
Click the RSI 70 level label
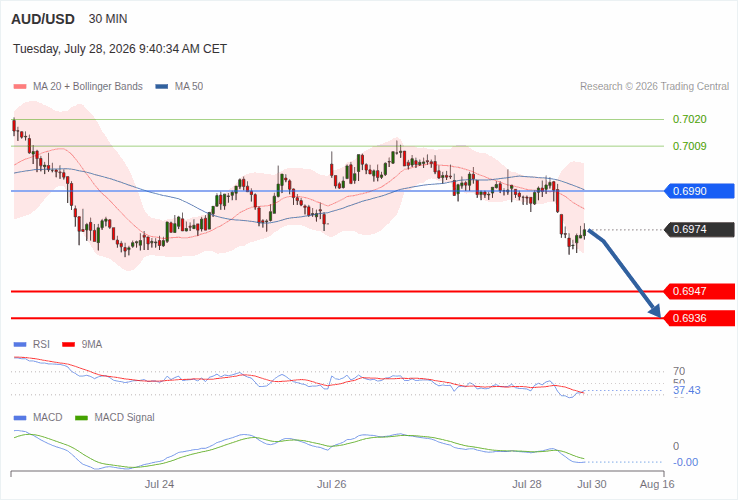point(679,371)
